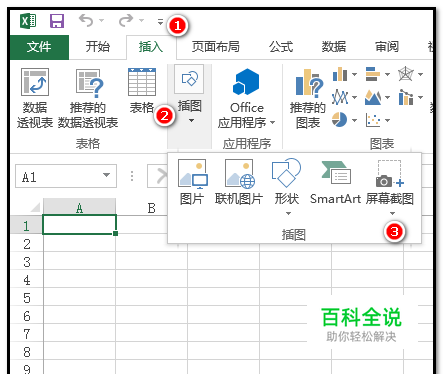
Task: Select row 8 header
Action: [x=27, y=351]
